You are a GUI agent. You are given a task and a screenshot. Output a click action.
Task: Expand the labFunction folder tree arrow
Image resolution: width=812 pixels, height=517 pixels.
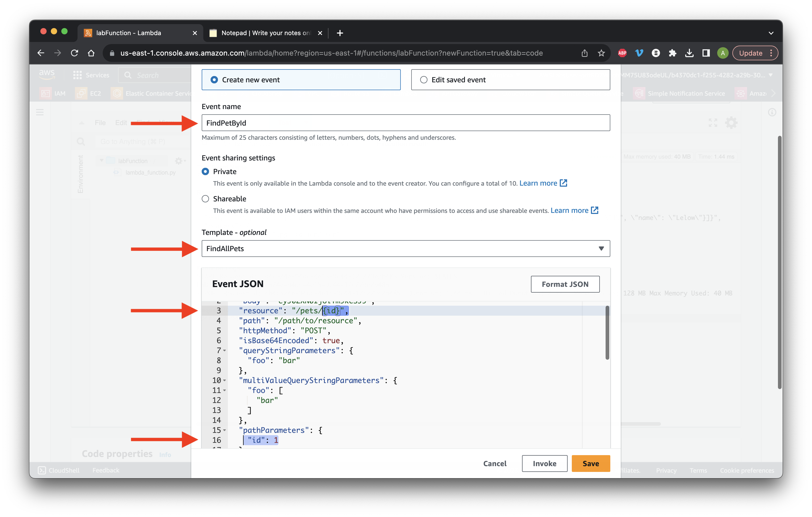pyautogui.click(x=102, y=161)
